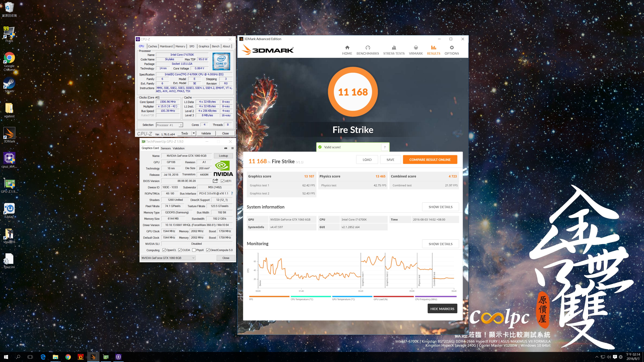Show details for Monitoring
Screen dimensions: 644x362
[x=441, y=244]
